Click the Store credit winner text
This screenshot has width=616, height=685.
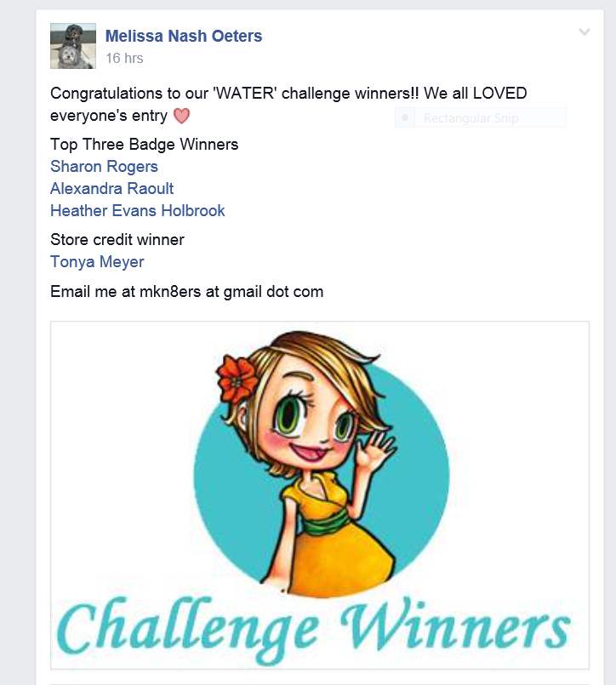pos(117,239)
